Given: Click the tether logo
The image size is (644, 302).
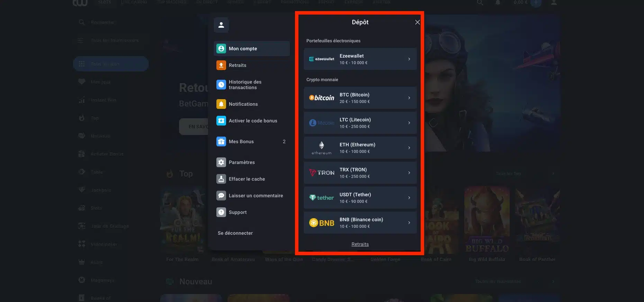Looking at the screenshot, I should (x=322, y=198).
